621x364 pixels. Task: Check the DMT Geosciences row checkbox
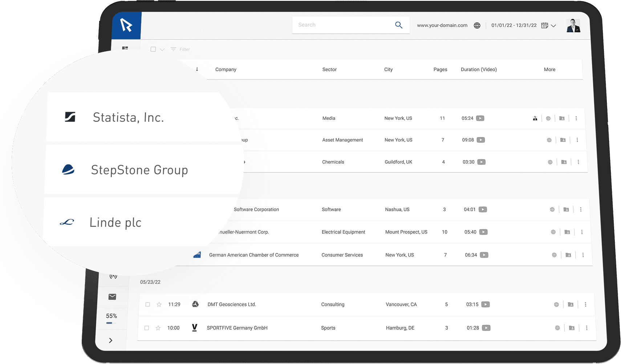point(147,304)
